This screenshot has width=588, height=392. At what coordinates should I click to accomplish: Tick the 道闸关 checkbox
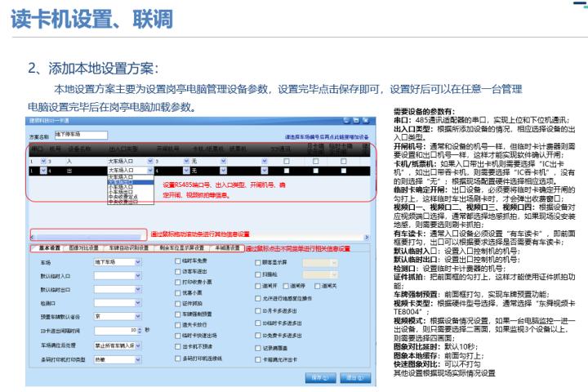[318, 286]
